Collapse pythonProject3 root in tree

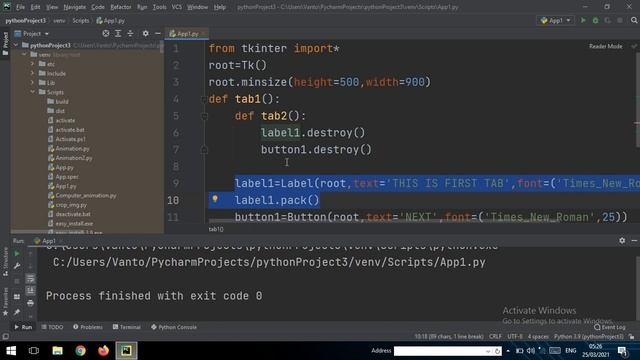(16, 45)
